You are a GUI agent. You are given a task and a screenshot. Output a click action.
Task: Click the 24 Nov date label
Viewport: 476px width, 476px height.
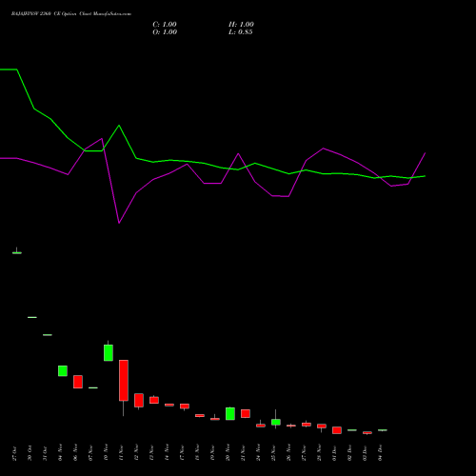tap(258, 453)
